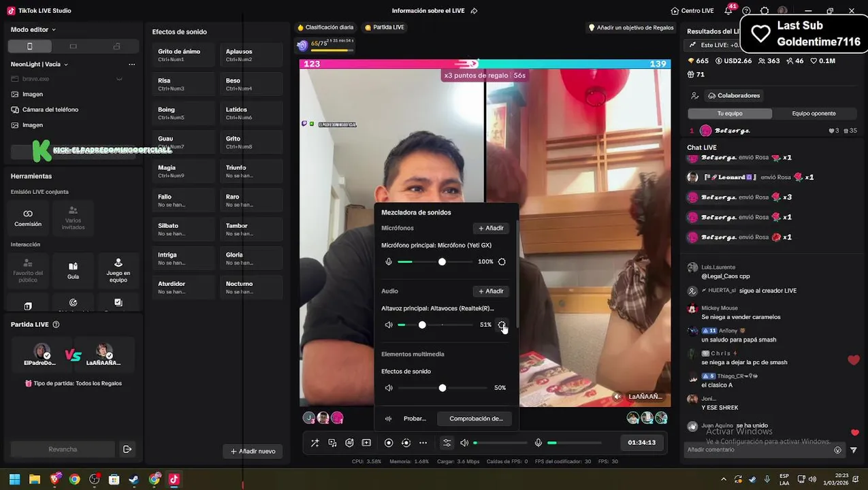Open the media music tool icon

[332, 443]
